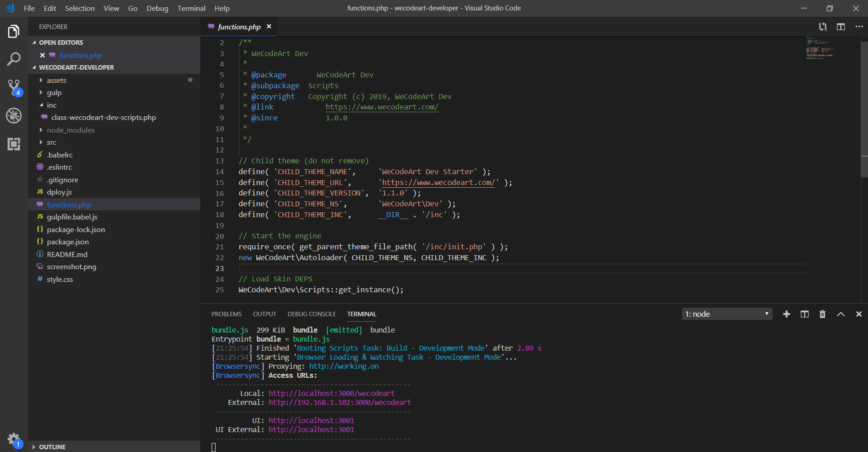Click the VS Code logo icon
Viewport: 868px width, 452px height.
pos(10,8)
